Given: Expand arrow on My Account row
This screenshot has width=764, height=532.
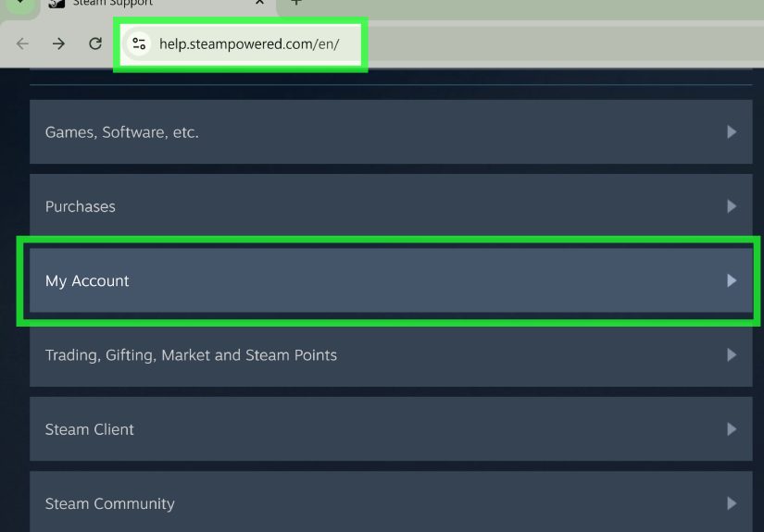Looking at the screenshot, I should (x=732, y=280).
